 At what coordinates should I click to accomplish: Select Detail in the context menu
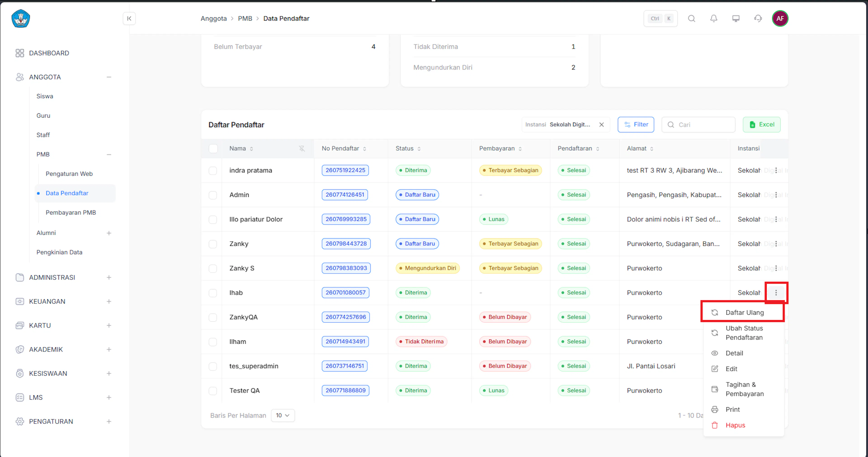743,353
